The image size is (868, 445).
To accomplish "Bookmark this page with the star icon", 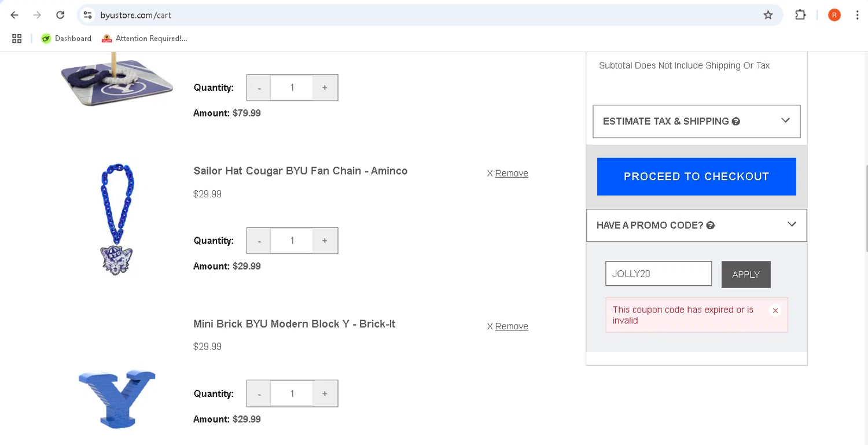I will click(768, 15).
